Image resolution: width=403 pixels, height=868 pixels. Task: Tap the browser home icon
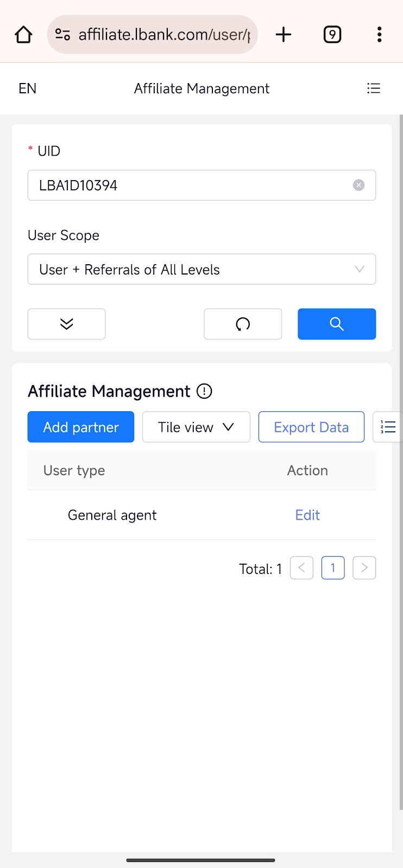click(23, 35)
